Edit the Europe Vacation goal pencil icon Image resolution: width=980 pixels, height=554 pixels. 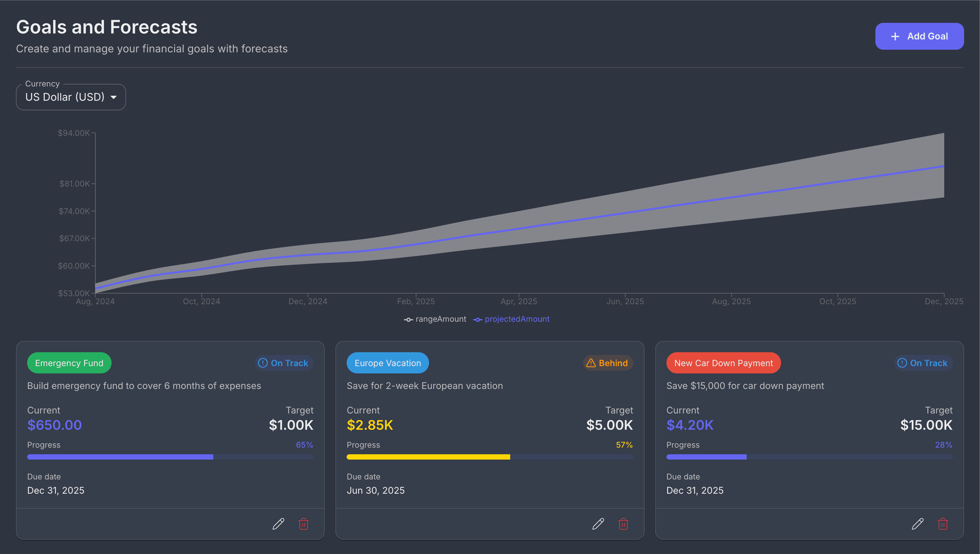click(598, 524)
